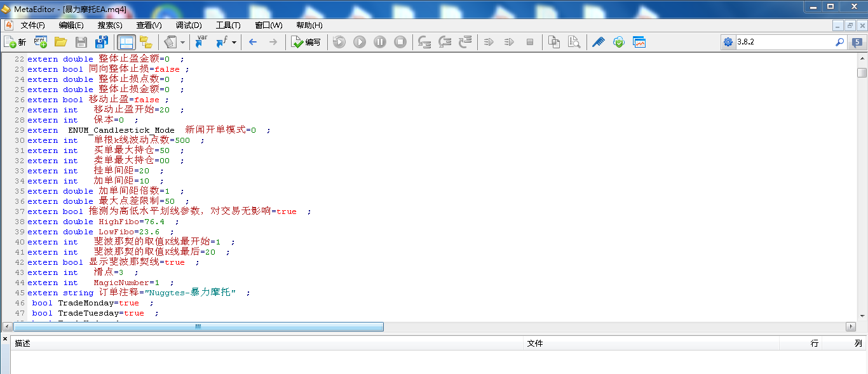Click the horizontal scrollbar left arrow
Viewport: 868px width, 374px height.
point(8,326)
